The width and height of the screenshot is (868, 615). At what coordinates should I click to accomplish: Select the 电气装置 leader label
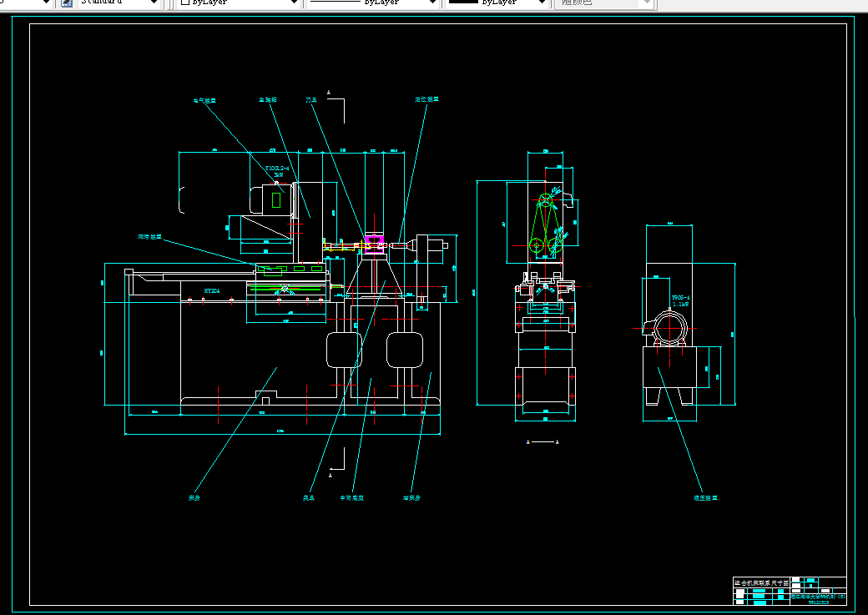204,101
